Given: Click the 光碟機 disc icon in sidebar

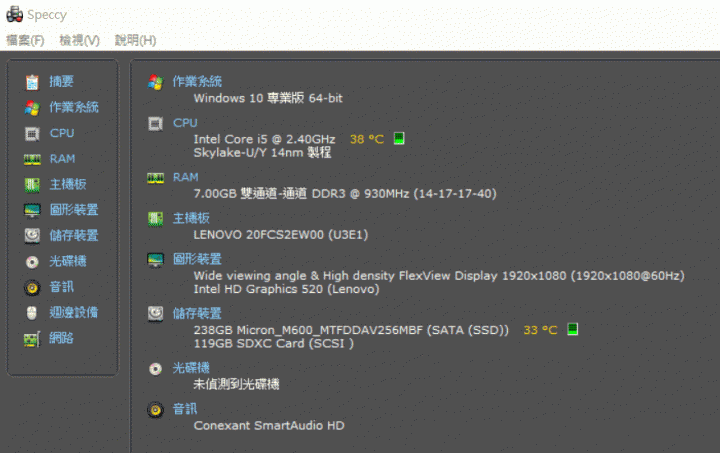Looking at the screenshot, I should 32,262.
